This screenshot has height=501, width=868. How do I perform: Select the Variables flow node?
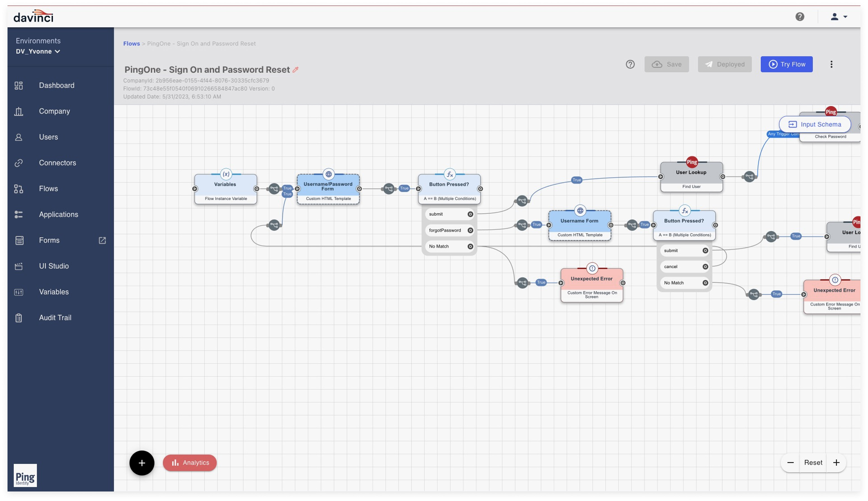pos(225,189)
